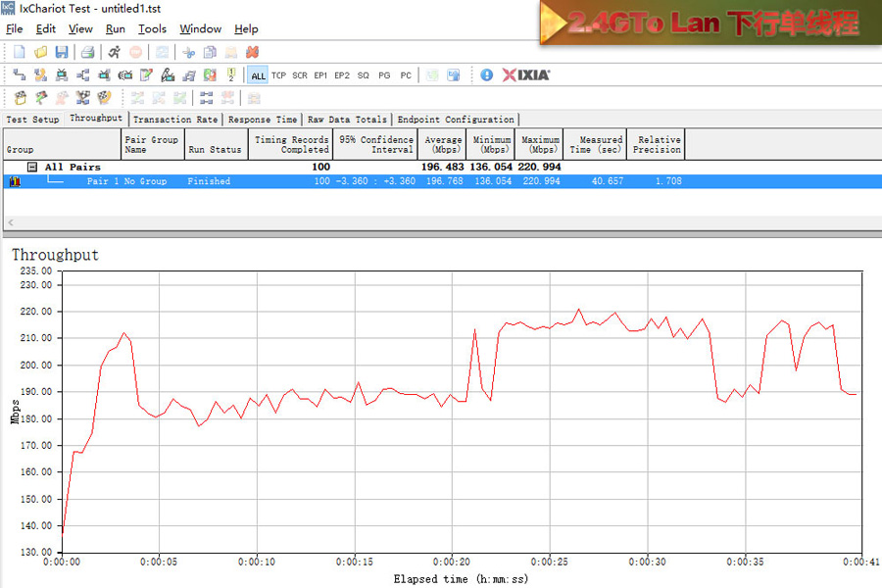Save the test with the floppy disk icon
This screenshot has height=588, width=882.
click(62, 52)
